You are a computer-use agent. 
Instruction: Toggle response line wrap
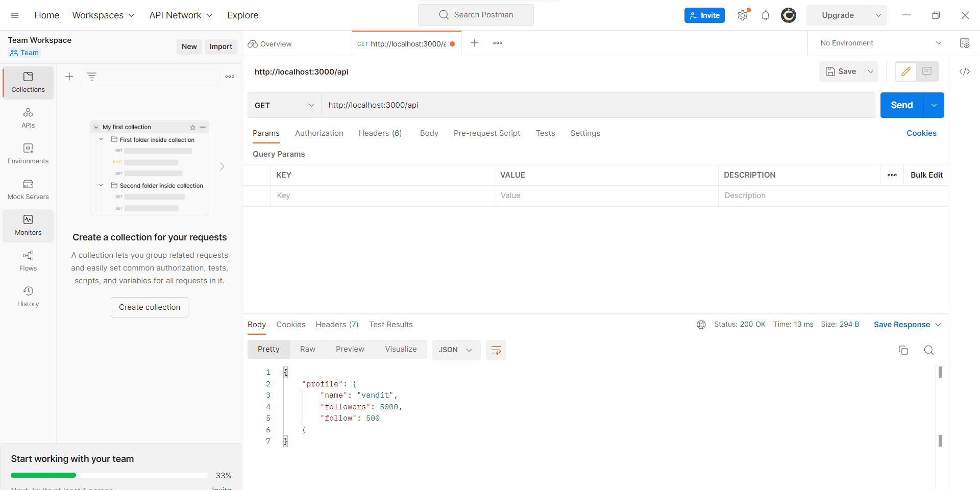pos(496,350)
